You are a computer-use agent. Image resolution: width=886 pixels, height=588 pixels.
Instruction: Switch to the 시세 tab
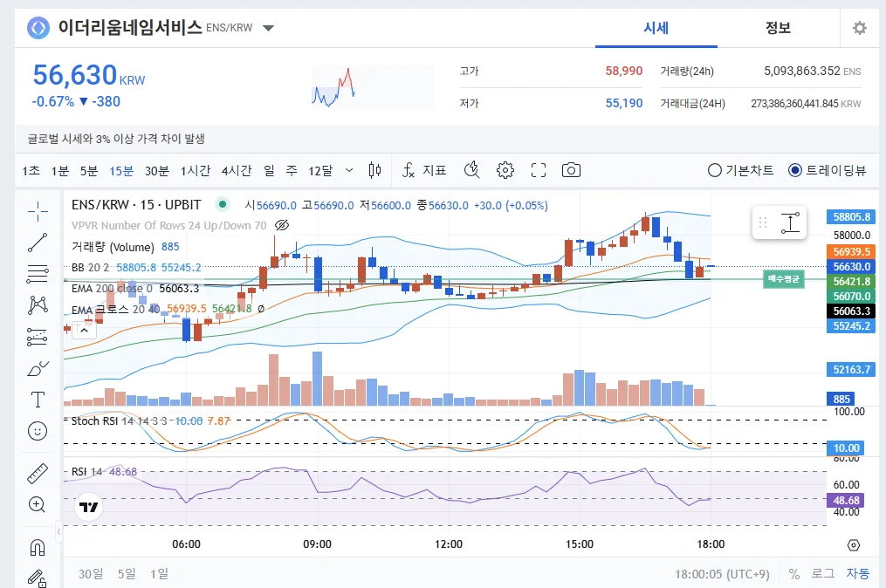(x=656, y=28)
